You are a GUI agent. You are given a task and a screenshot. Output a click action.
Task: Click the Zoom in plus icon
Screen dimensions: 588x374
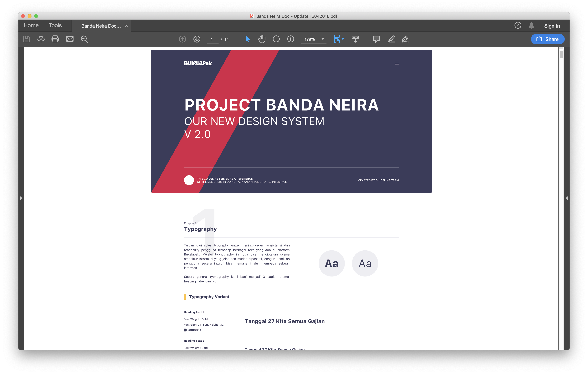(x=291, y=39)
